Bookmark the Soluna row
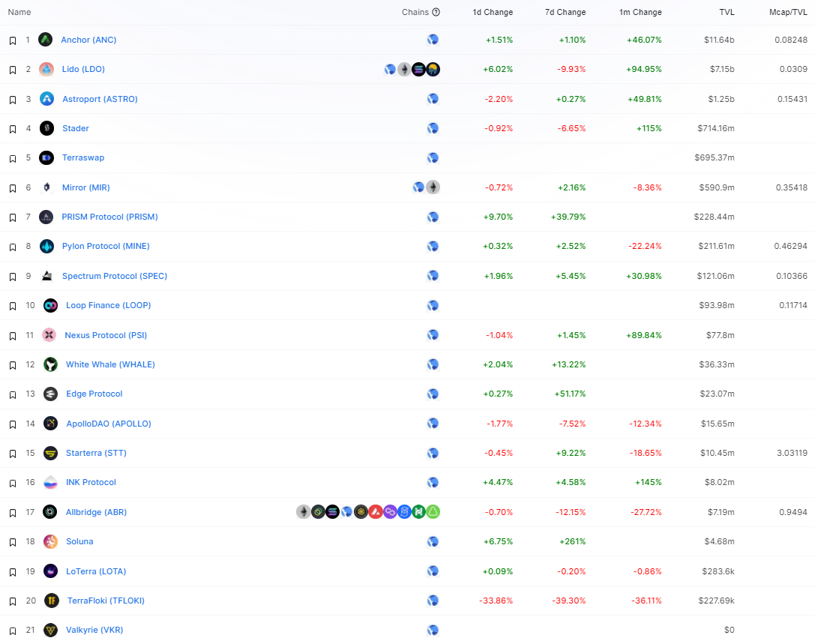Viewport: 815px width, 644px height. click(x=13, y=542)
